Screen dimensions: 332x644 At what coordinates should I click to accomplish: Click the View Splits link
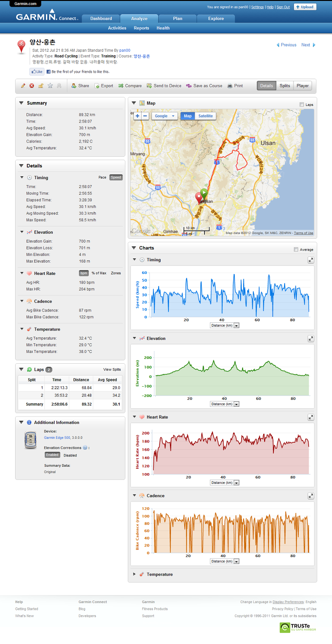[112, 370]
